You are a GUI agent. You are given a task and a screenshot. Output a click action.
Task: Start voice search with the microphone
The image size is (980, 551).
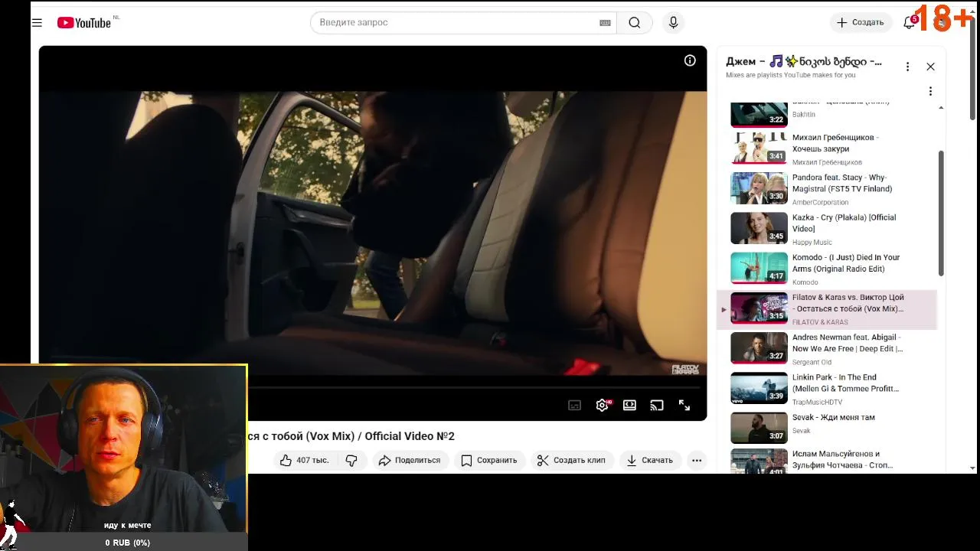point(673,23)
